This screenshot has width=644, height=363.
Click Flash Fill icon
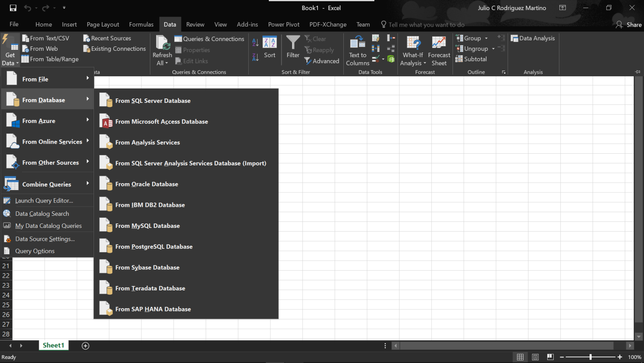click(x=376, y=38)
